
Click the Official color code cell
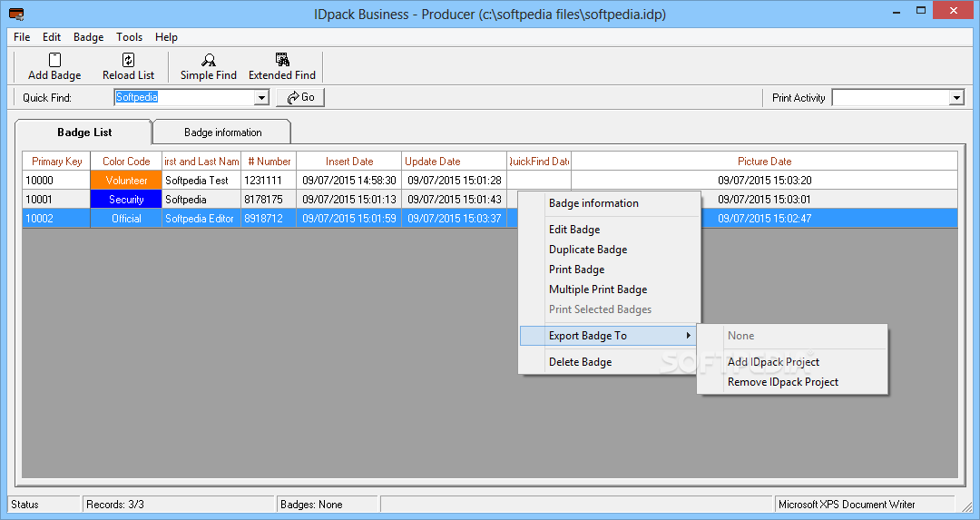tap(126, 219)
